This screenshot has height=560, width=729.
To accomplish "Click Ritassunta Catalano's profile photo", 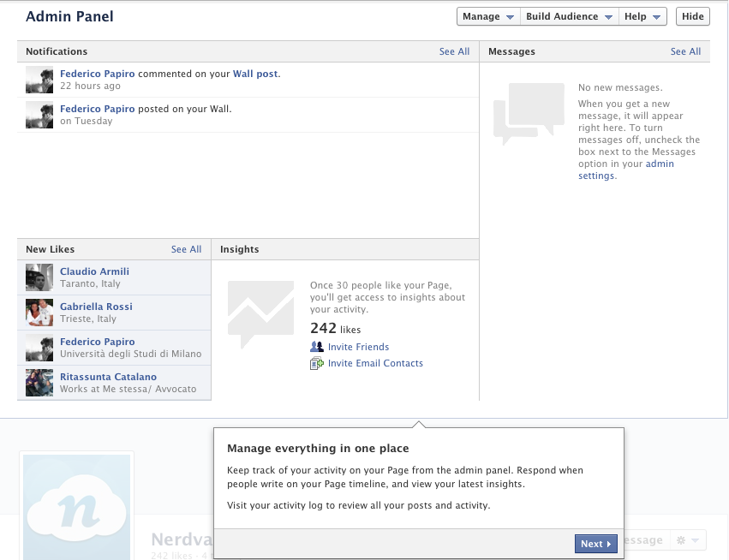I will click(39, 383).
